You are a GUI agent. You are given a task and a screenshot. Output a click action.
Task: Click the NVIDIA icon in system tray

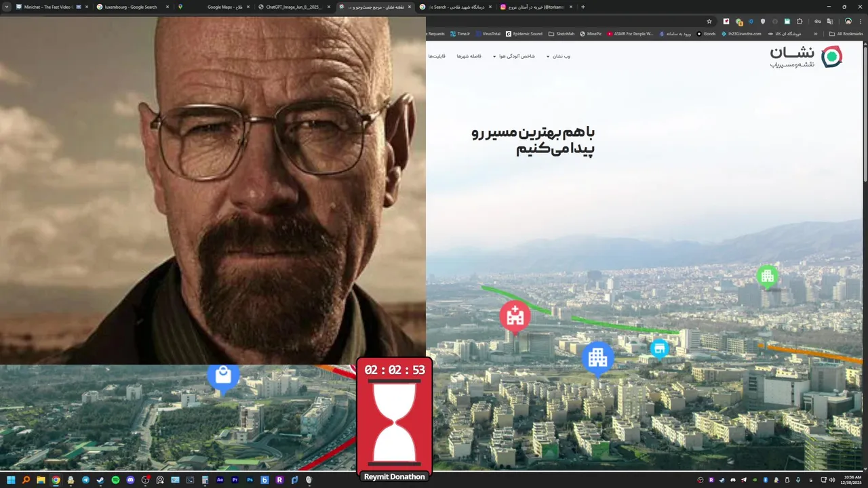754,480
